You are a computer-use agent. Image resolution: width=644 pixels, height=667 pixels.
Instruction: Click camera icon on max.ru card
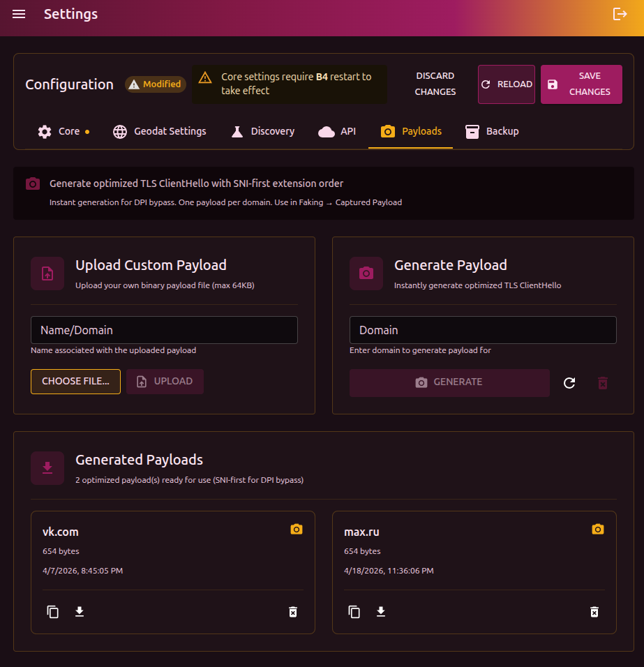(x=598, y=530)
